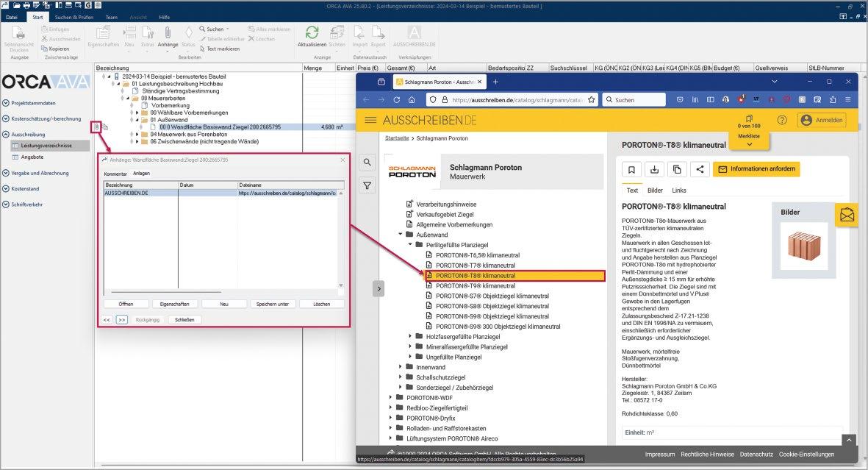The height and width of the screenshot is (470, 868).
Task: Click Schließen in Anhänge dialog
Action: [184, 320]
